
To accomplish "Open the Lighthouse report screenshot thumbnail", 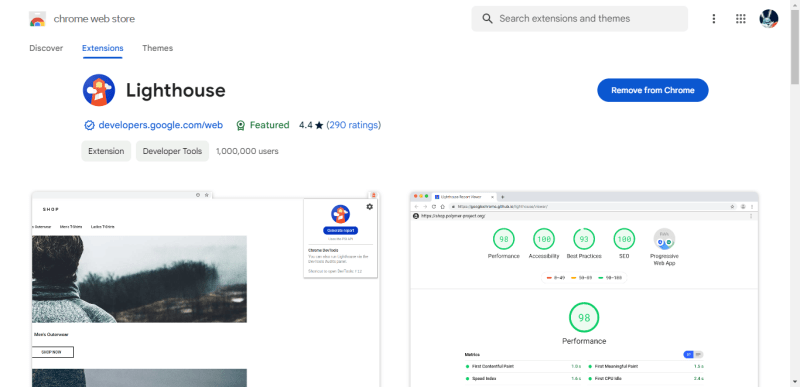I will coord(584,289).
